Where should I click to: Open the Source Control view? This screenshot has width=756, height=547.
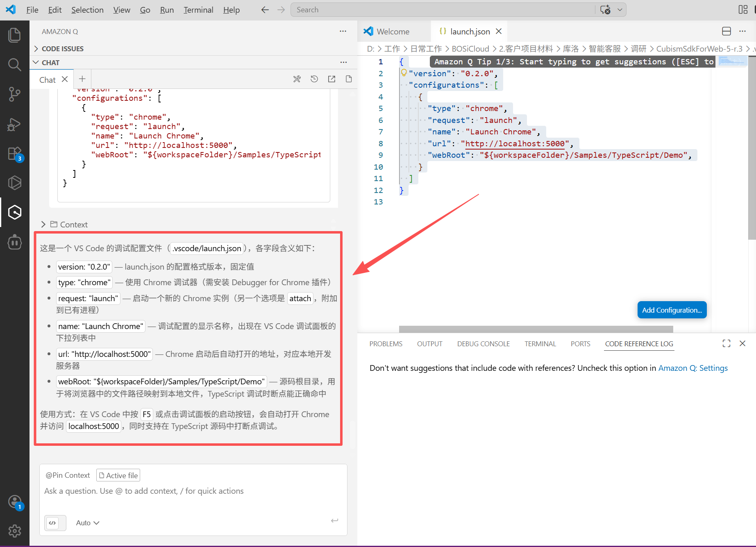point(14,94)
